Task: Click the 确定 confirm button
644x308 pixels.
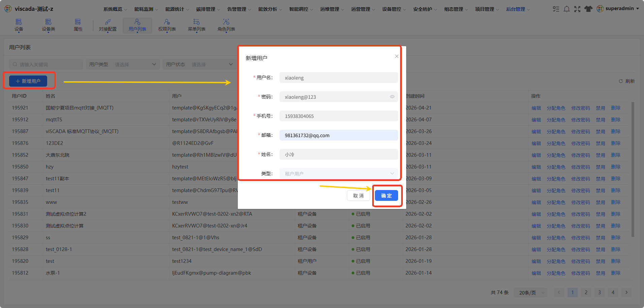Action: [x=386, y=195]
